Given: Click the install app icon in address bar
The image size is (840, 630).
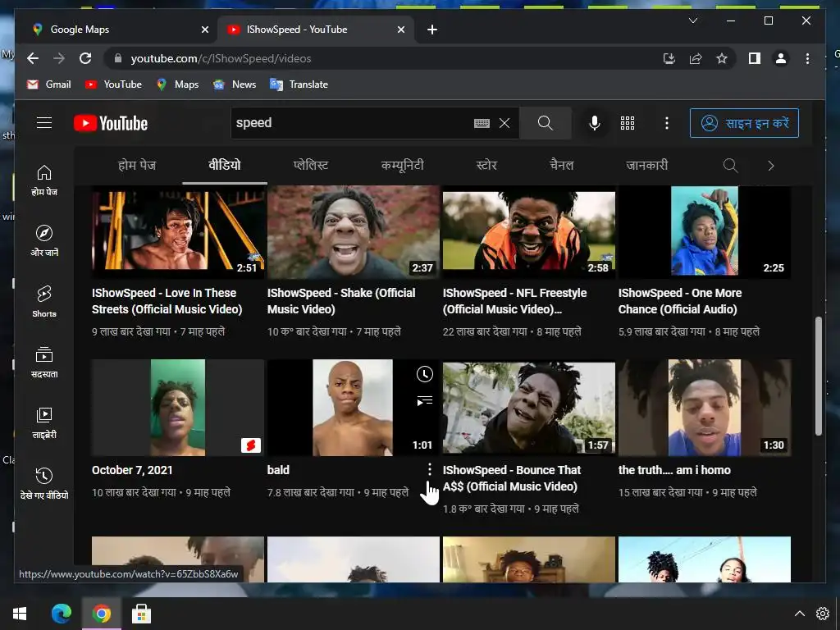Looking at the screenshot, I should (x=669, y=58).
